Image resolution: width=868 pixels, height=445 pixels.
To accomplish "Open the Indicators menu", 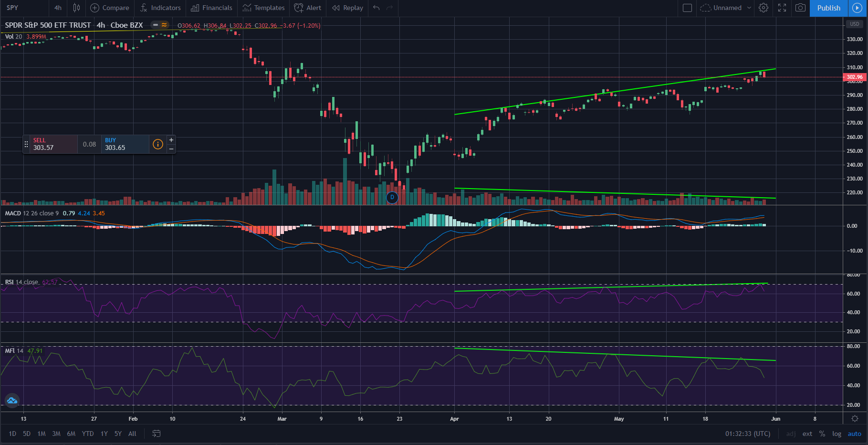I will [x=160, y=8].
